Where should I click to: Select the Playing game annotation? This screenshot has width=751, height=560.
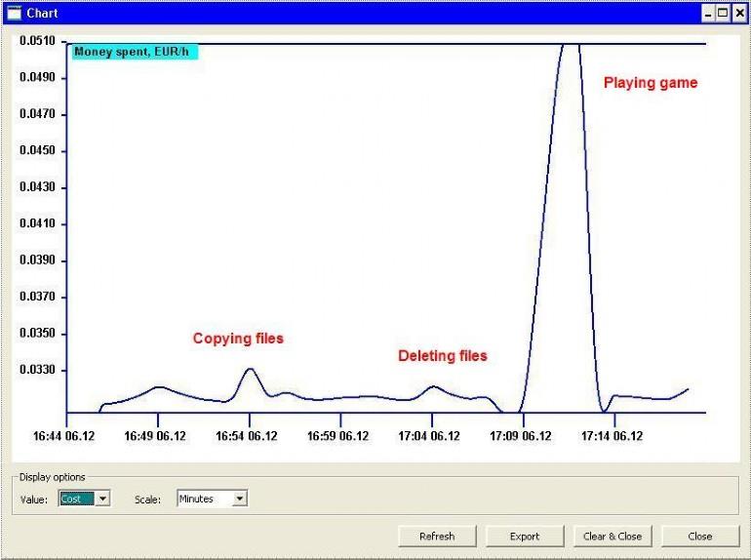[x=651, y=83]
